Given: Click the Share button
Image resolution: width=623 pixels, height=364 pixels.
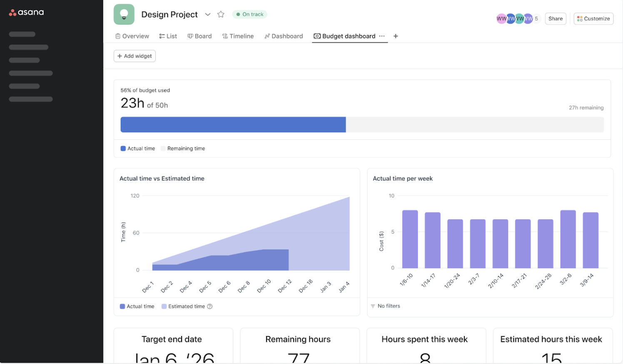Looking at the screenshot, I should point(555,19).
